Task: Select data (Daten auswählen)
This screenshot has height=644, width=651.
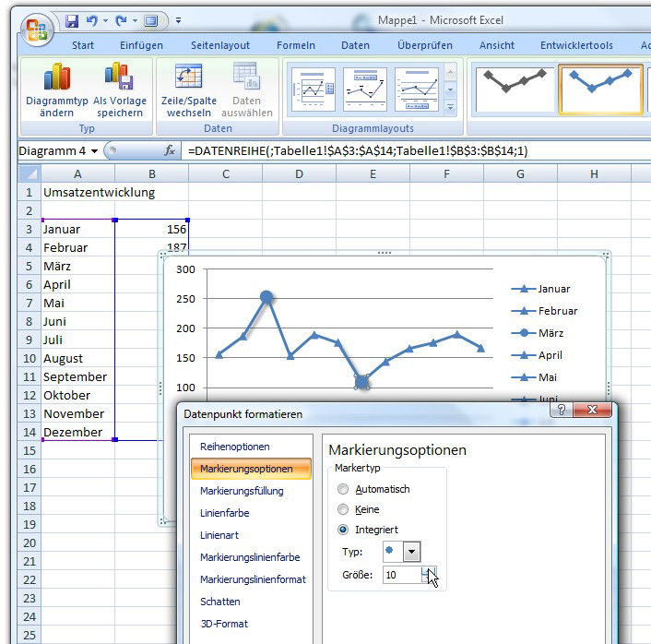Action: [246, 89]
